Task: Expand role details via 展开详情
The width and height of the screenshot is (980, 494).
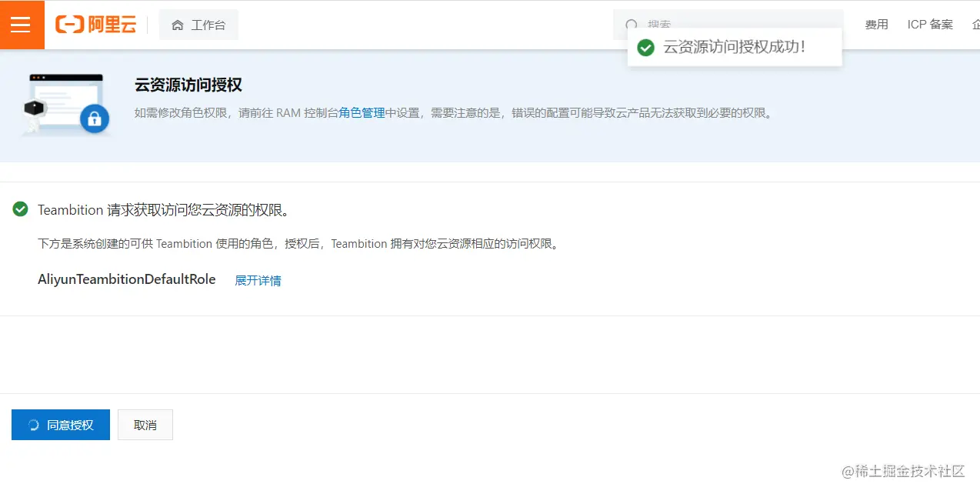Action: click(258, 280)
